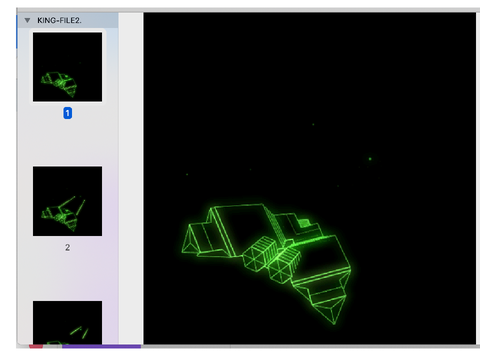Image resolution: width=480 pixels, height=360 pixels.
Task: Open the third page thumbnail in the sidebar
Action: pos(68,322)
